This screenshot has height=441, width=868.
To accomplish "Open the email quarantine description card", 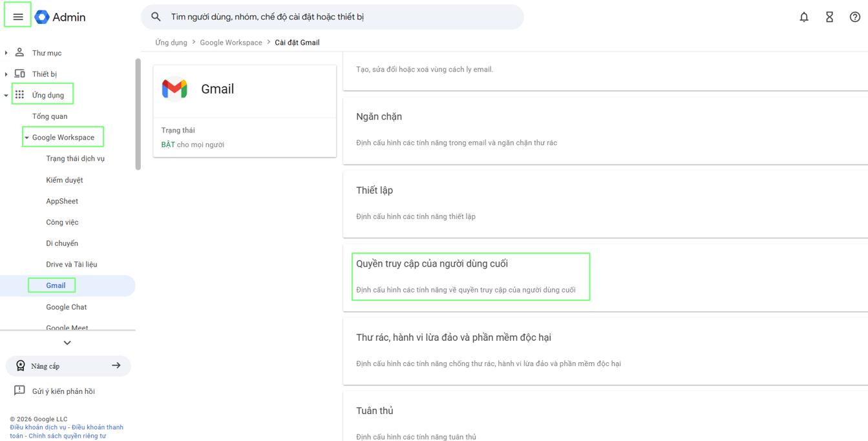I will (606, 70).
